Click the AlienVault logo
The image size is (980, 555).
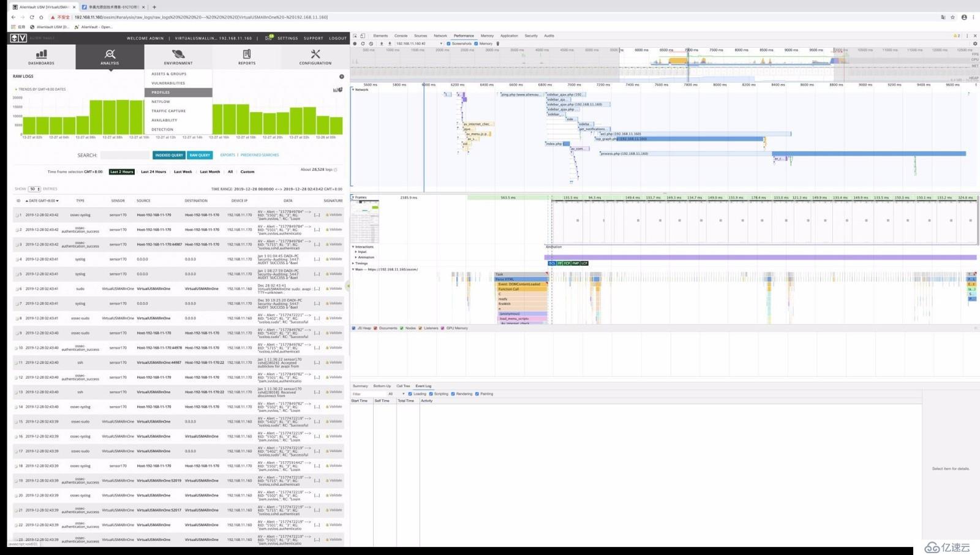pyautogui.click(x=18, y=38)
